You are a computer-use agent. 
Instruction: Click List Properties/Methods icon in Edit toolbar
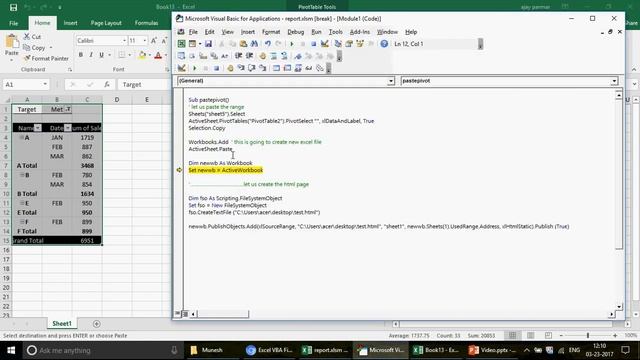click(x=181, y=56)
